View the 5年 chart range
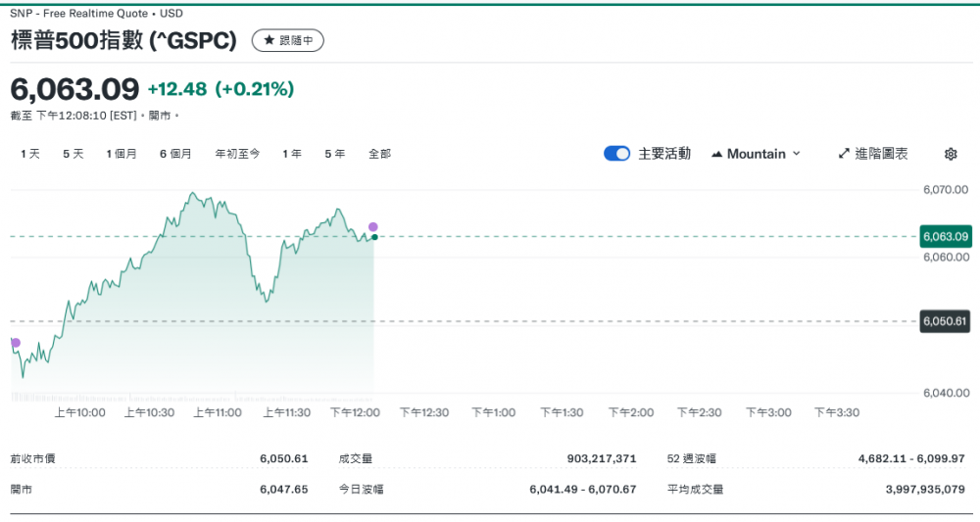 tap(334, 154)
